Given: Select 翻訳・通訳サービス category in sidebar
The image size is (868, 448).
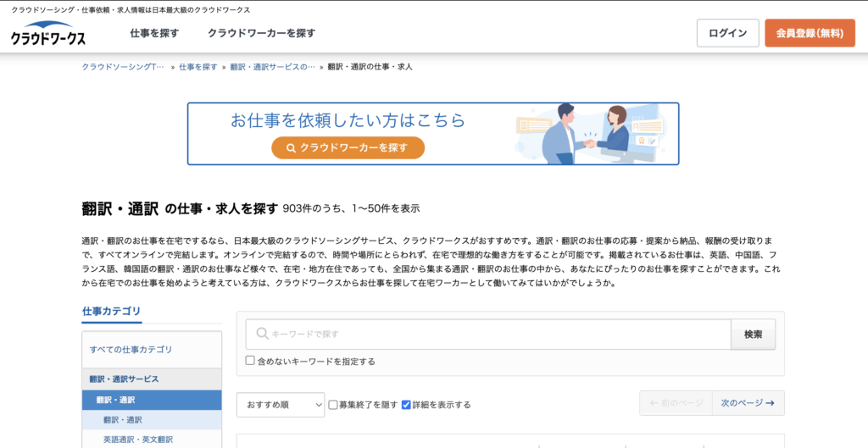Looking at the screenshot, I should tap(152, 379).
